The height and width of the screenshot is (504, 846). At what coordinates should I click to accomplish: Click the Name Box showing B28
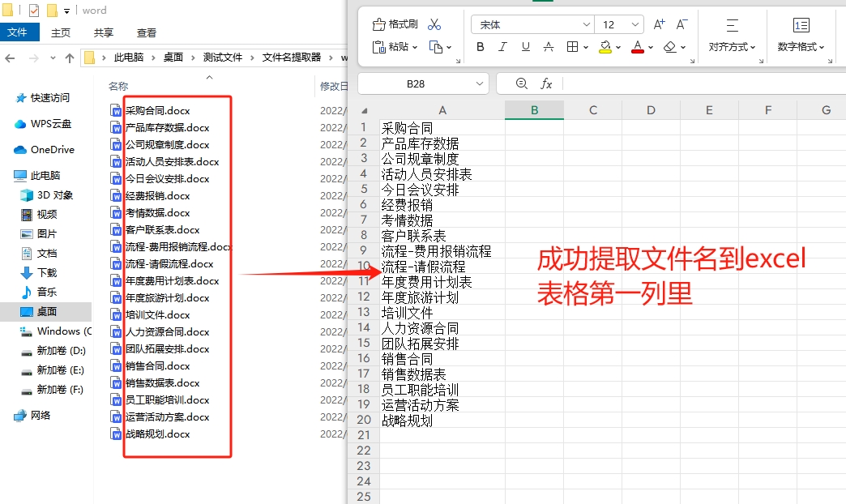point(416,83)
